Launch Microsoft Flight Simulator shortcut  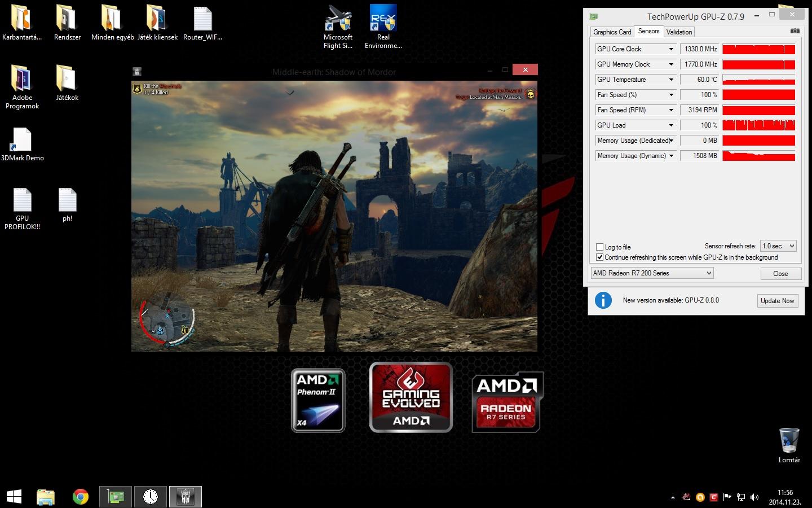pyautogui.click(x=338, y=27)
